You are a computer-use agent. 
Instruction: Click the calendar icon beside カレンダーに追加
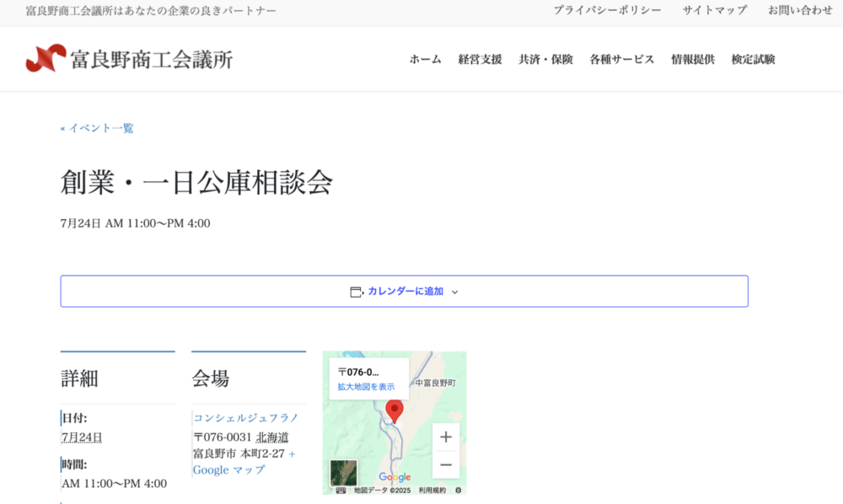356,292
